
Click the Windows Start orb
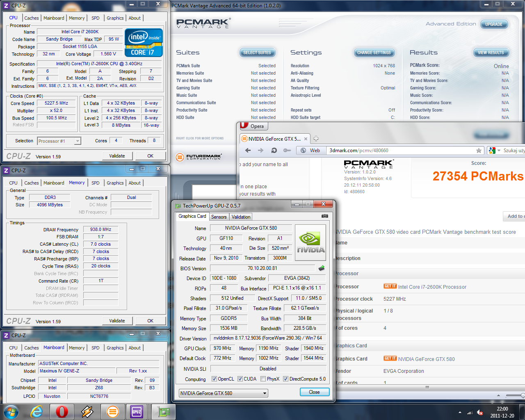11,412
